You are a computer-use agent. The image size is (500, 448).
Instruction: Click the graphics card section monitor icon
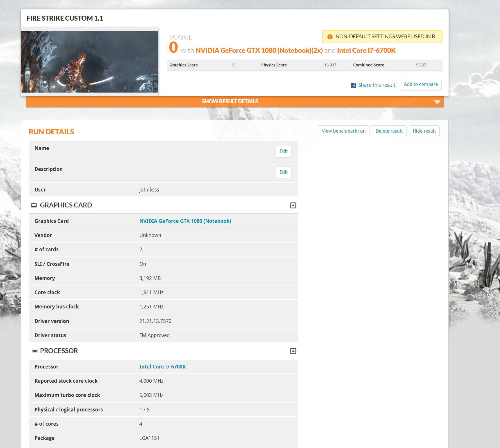pyautogui.click(x=34, y=205)
